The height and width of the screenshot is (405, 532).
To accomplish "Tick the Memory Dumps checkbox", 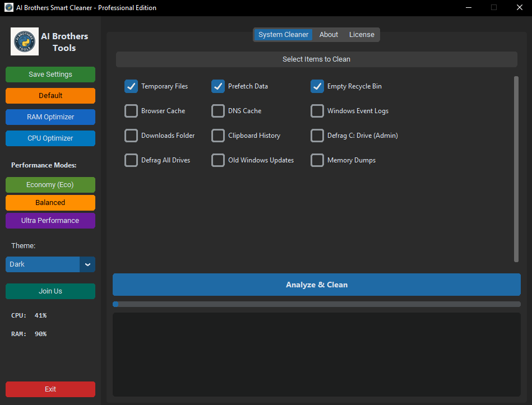I will coord(317,160).
